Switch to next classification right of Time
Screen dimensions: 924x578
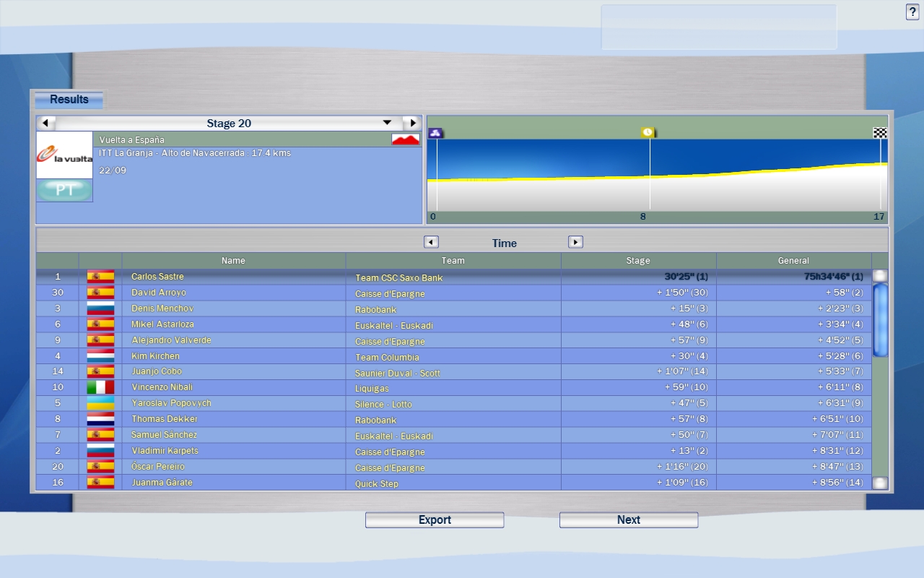pos(575,243)
